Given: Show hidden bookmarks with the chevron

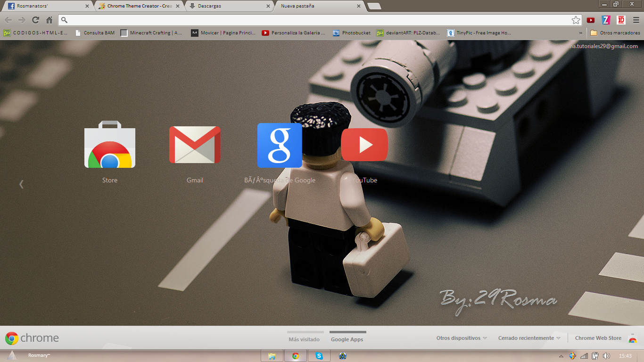Looking at the screenshot, I should pos(580,33).
